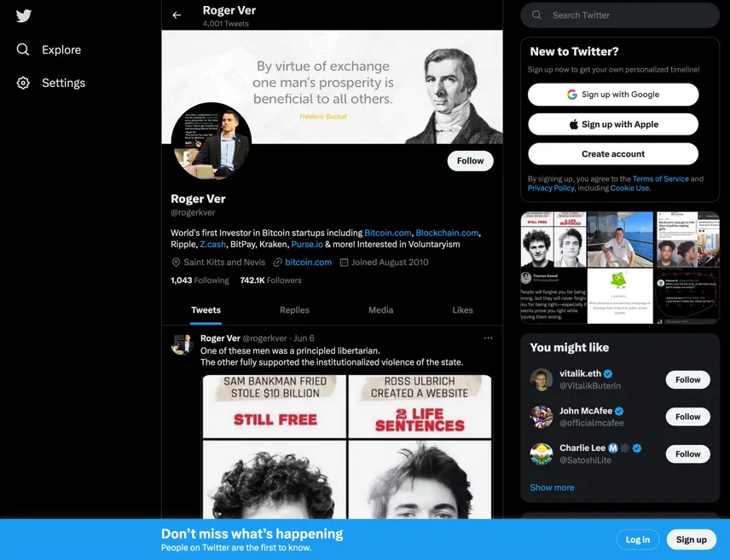Click Show more under You might like
The image size is (730, 560).
pos(552,488)
